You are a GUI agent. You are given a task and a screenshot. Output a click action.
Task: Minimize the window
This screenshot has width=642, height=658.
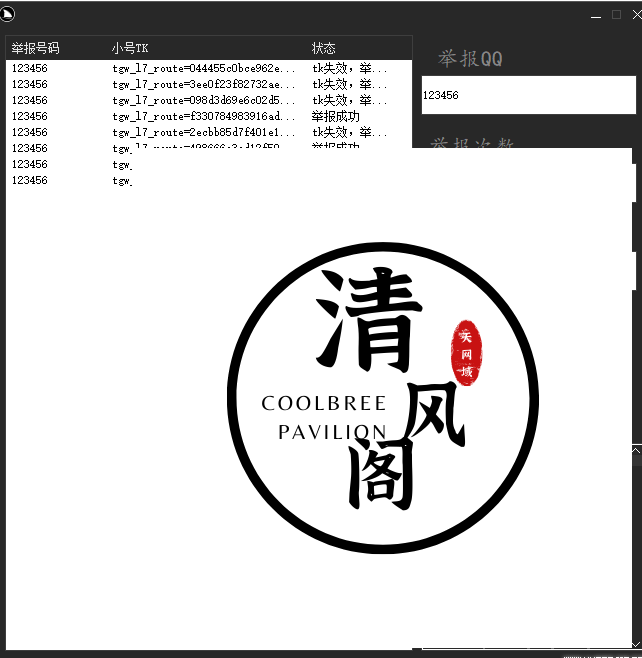pos(596,15)
